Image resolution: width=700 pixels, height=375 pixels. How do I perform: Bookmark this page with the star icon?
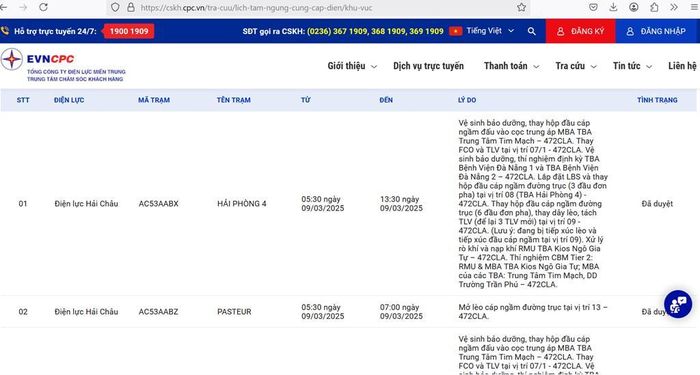coord(521,7)
